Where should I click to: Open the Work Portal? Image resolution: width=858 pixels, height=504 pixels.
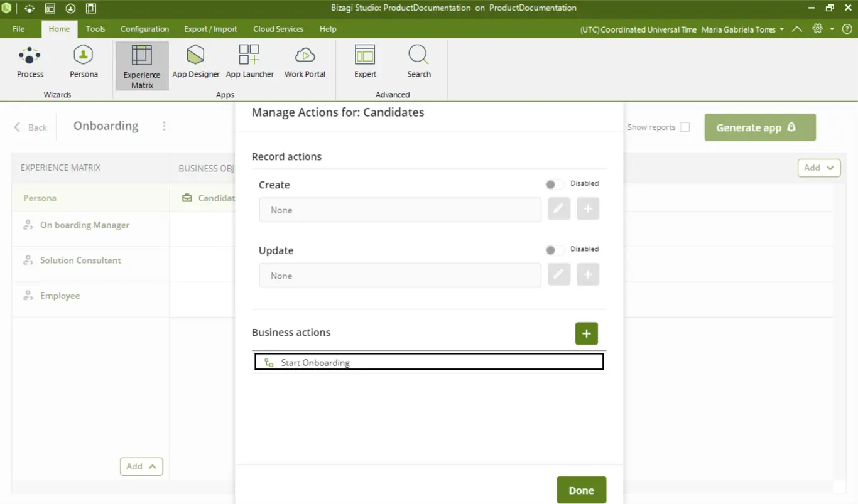click(305, 62)
